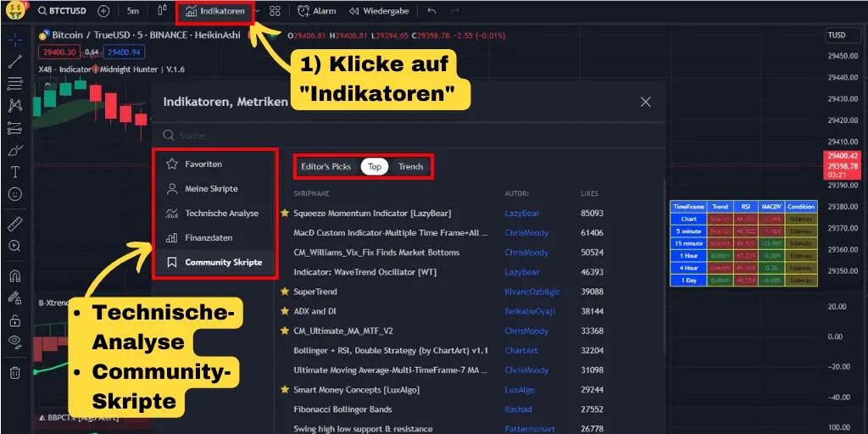Click the plus icon to compare symbols
The height and width of the screenshot is (434, 868).
click(x=103, y=11)
